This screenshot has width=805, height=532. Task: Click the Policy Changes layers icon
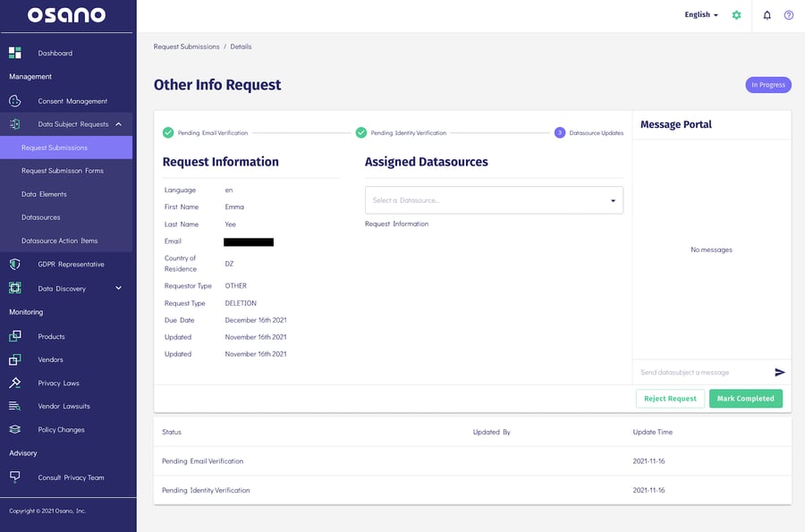point(15,429)
